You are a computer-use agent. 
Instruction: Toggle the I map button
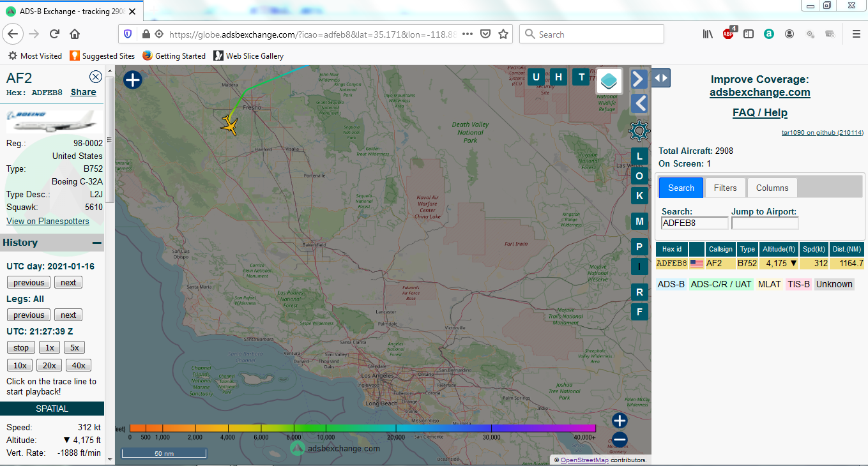(639, 266)
